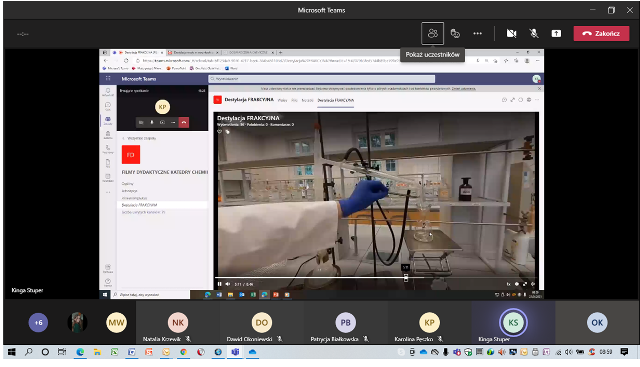
Task: Select the +6 more participants bubble
Action: click(38, 323)
